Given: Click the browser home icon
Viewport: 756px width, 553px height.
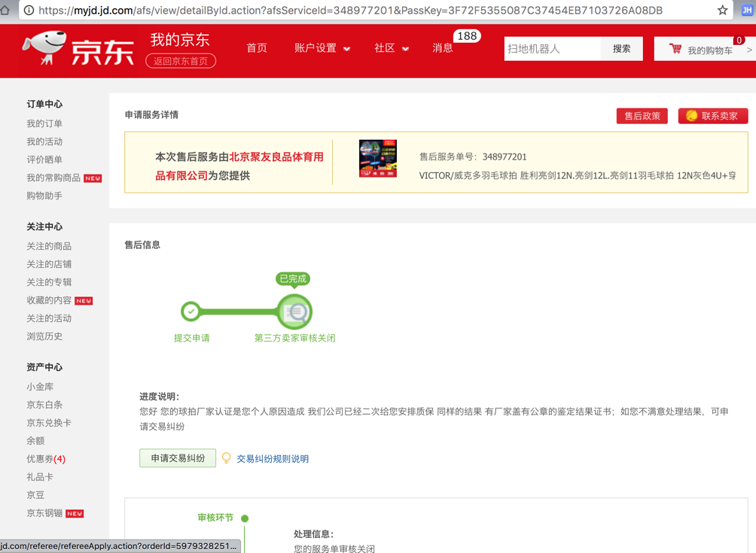Looking at the screenshot, I should 5,10.
